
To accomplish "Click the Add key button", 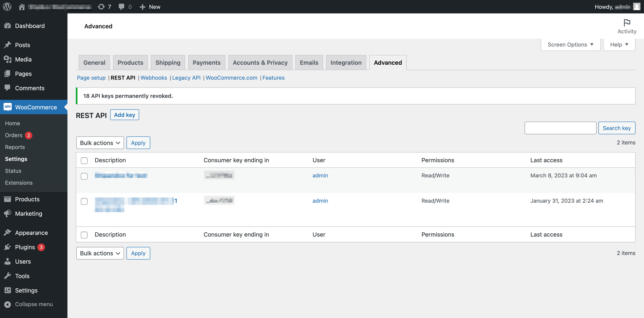I will click(125, 115).
